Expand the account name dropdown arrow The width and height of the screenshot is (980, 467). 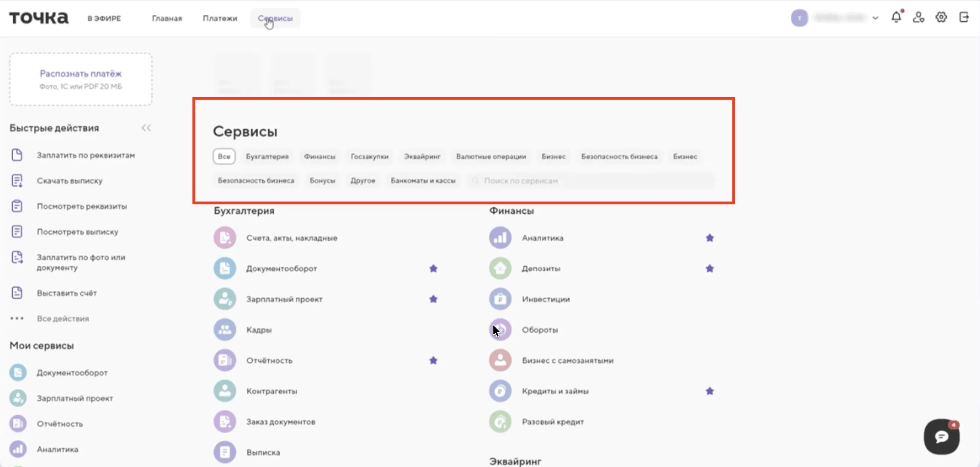(x=875, y=18)
